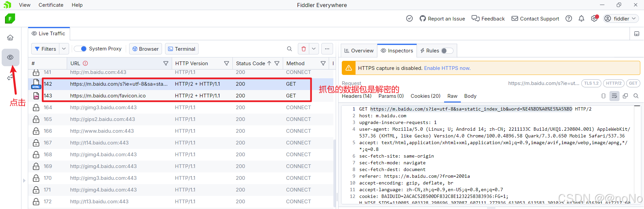The image size is (644, 209).
Task: Click the Browser button
Action: [146, 49]
